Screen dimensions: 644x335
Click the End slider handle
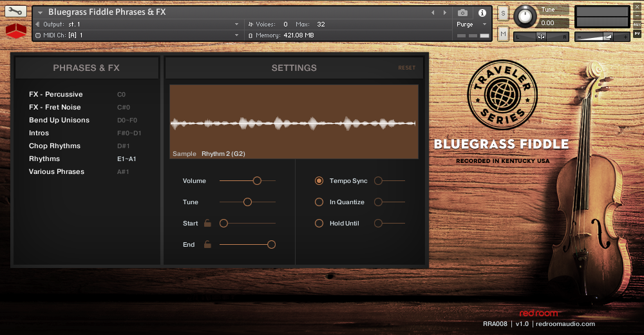tap(272, 245)
